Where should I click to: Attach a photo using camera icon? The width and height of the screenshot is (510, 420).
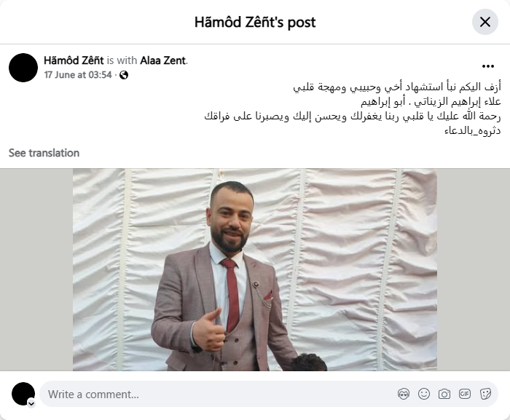point(444,394)
